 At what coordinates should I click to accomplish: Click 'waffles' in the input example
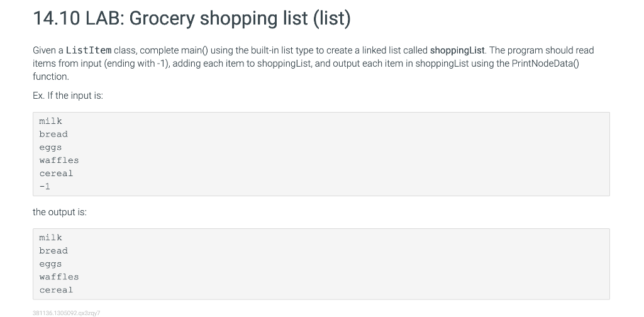[59, 160]
